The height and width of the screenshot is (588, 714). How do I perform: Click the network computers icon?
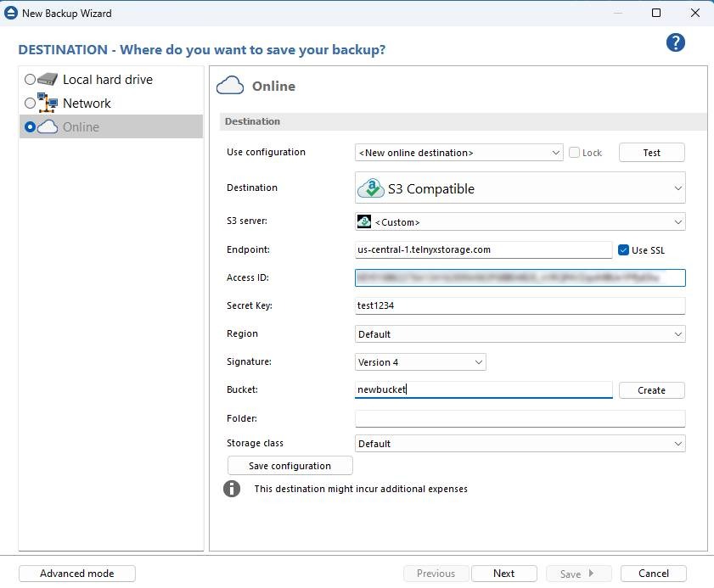48,103
